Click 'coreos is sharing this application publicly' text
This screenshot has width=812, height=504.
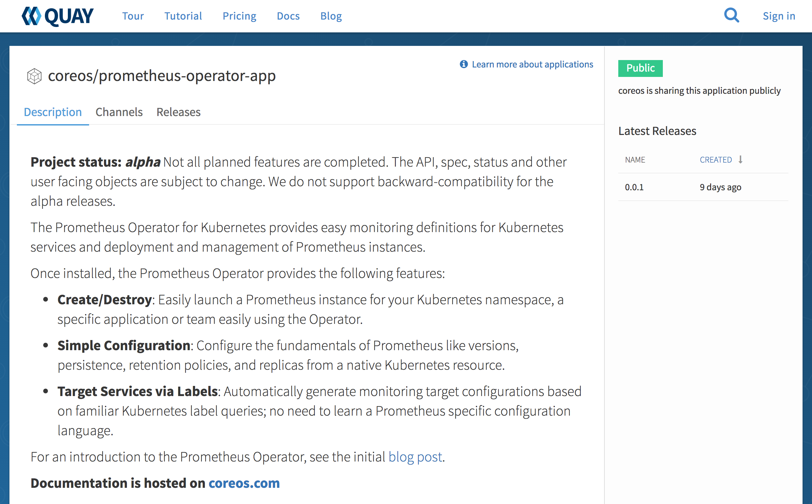700,91
